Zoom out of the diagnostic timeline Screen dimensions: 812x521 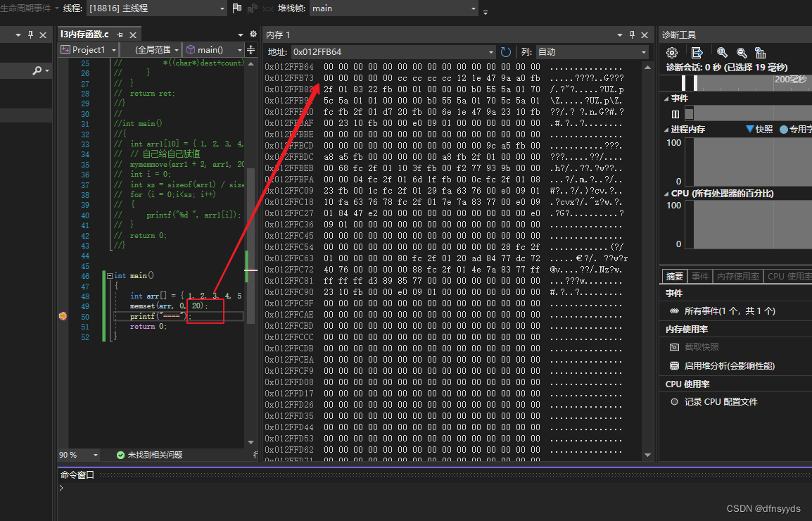click(742, 53)
